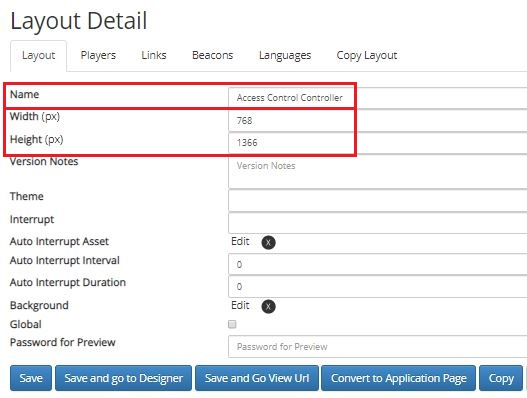
Task: Click the Version Notes label
Action: [x=44, y=161]
